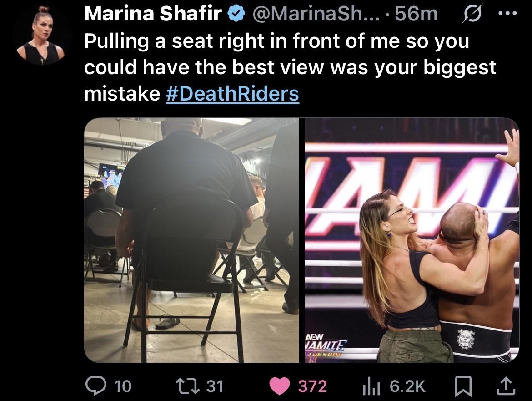Open the reply comment icon
The image size is (532, 401).
(x=95, y=386)
